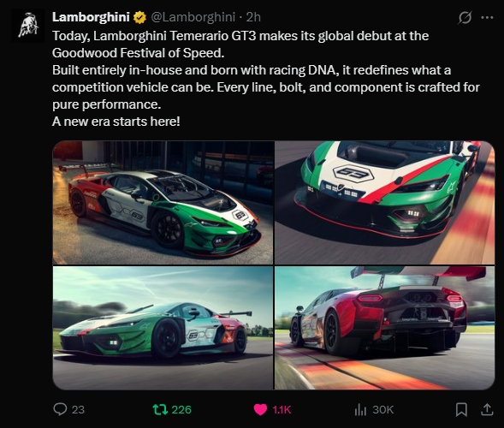
Task: Open the Lamborghini display name link
Action: 91,17
